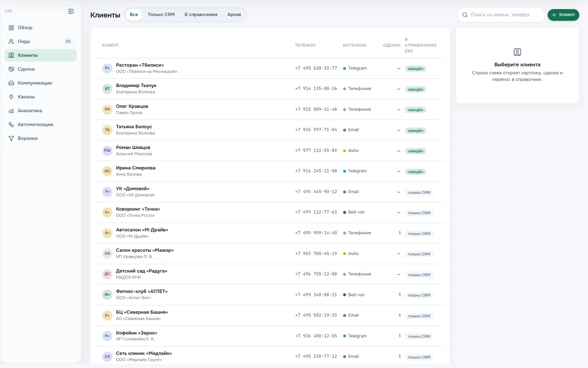The height and width of the screenshot is (368, 588).
Task: Click the ИС avatar of Ирина Смирнова
Action: (107, 171)
